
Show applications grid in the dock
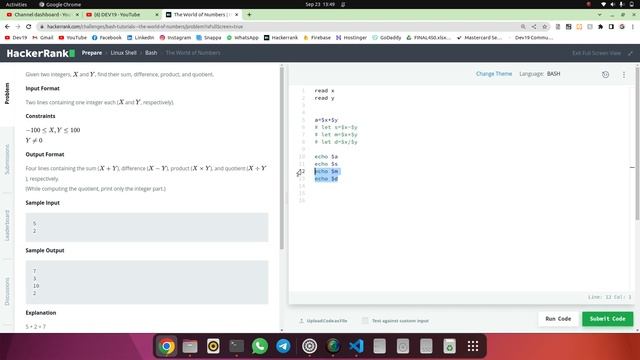pos(473,346)
